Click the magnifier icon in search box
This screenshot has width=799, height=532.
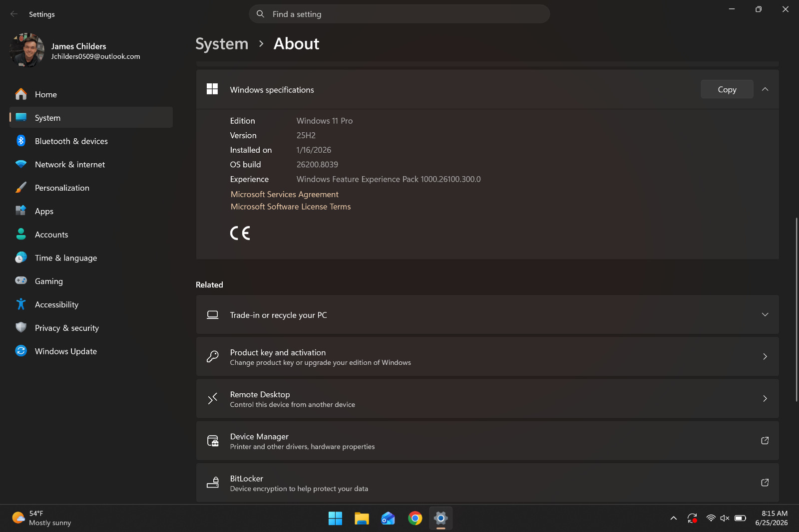(260, 14)
